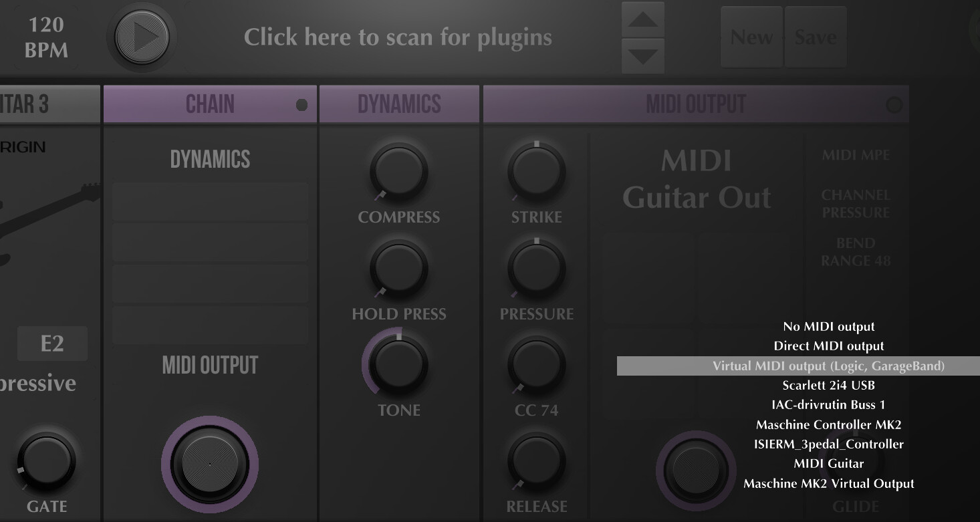Click the New preset button
The width and height of the screenshot is (980, 522).
pos(751,37)
